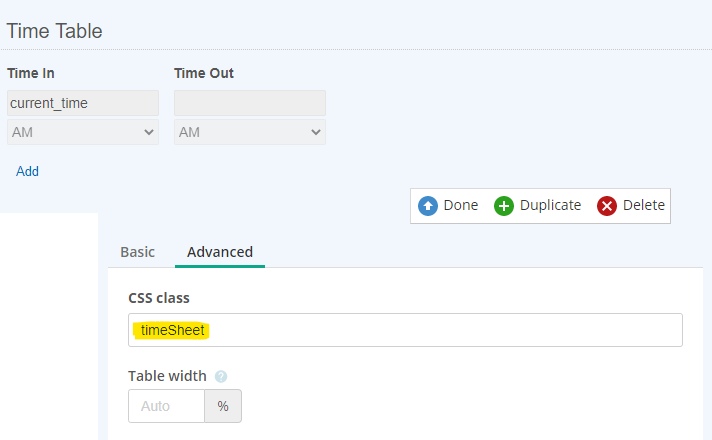Click the Add link
712x440 pixels.
27,171
